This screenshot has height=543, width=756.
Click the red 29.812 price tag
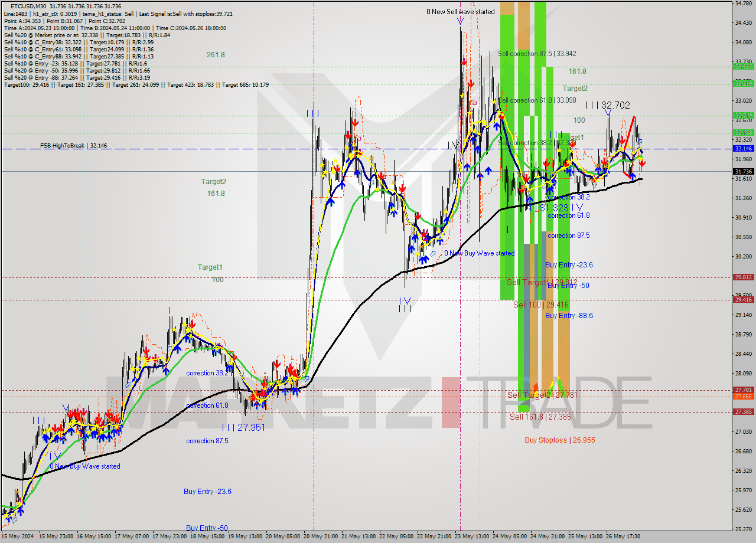pos(742,277)
